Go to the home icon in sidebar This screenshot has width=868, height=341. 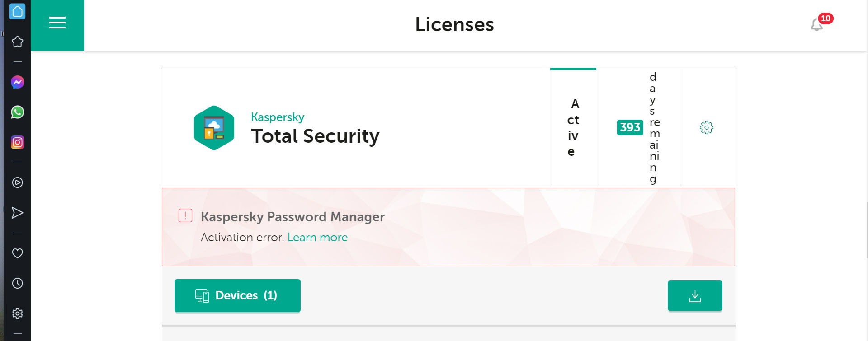18,12
